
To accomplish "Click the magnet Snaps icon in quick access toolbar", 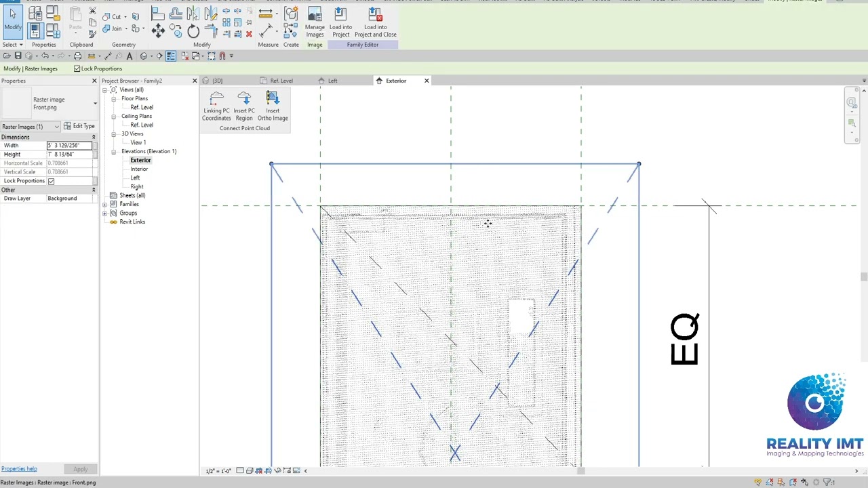I will pyautogui.click(x=222, y=56).
